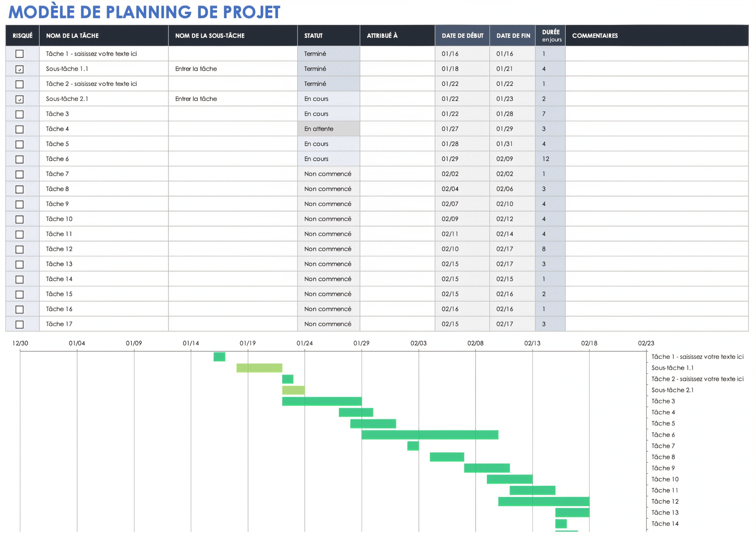Click the title MODÈLE DE PLANNING DE PROJET
Image resolution: width=756 pixels, height=534 pixels.
pos(144,12)
